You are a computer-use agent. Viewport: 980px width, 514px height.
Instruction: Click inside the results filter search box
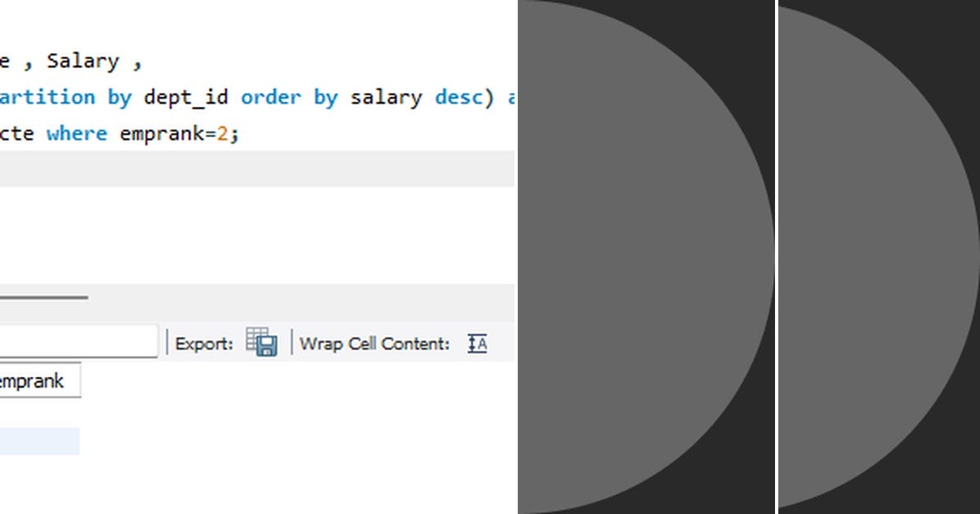tap(78, 340)
